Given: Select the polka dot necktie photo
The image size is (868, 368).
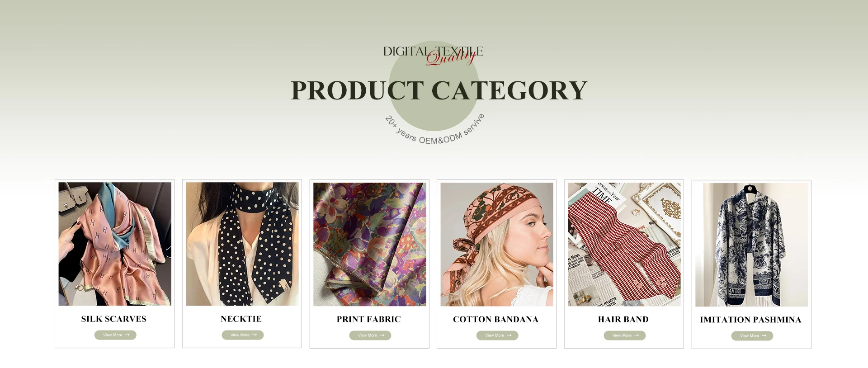Looking at the screenshot, I should [x=242, y=244].
